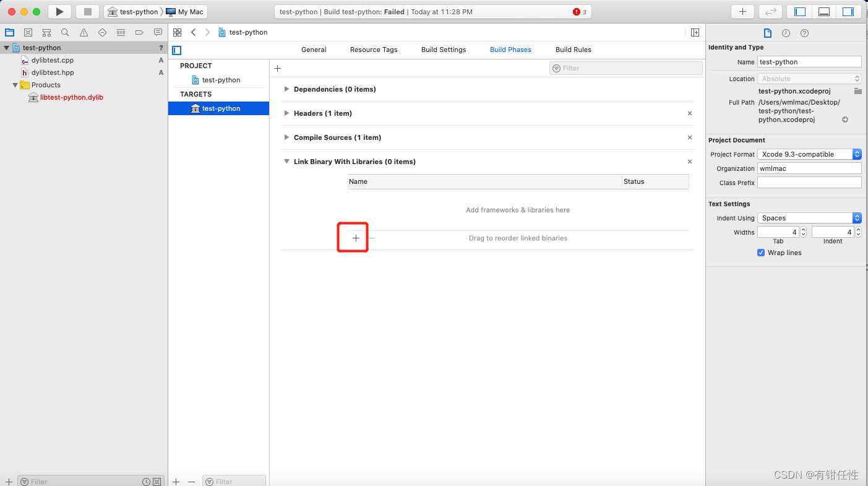Switch to the General tab

point(314,50)
